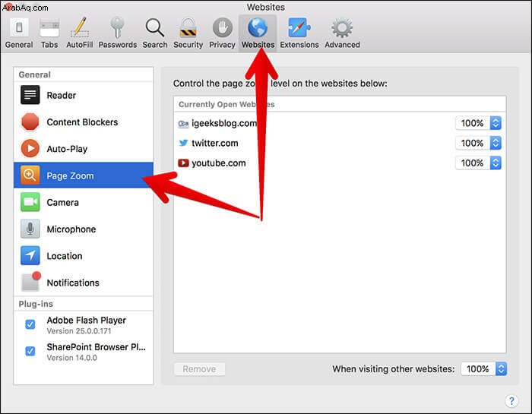
Task: Select the Location label
Action: click(65, 256)
